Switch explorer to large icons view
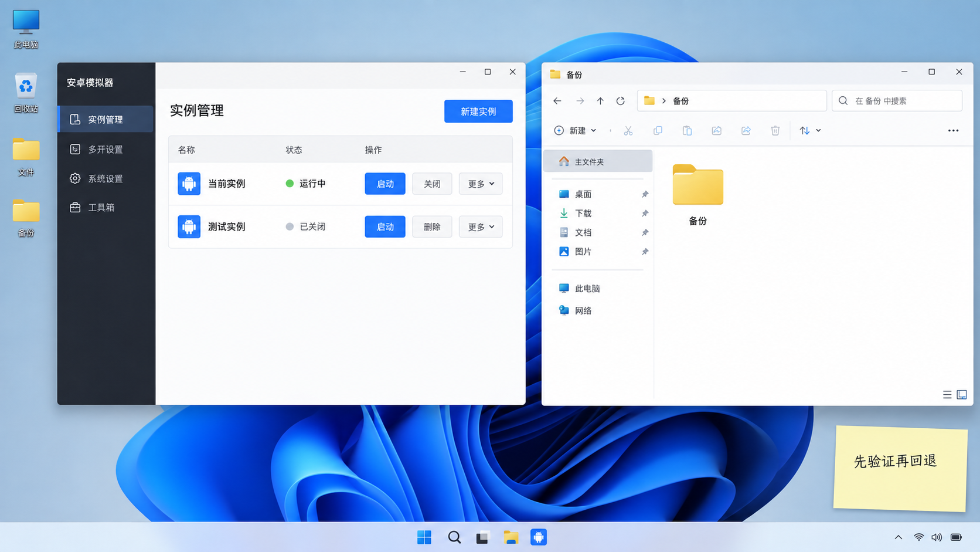980x552 pixels. (x=962, y=395)
